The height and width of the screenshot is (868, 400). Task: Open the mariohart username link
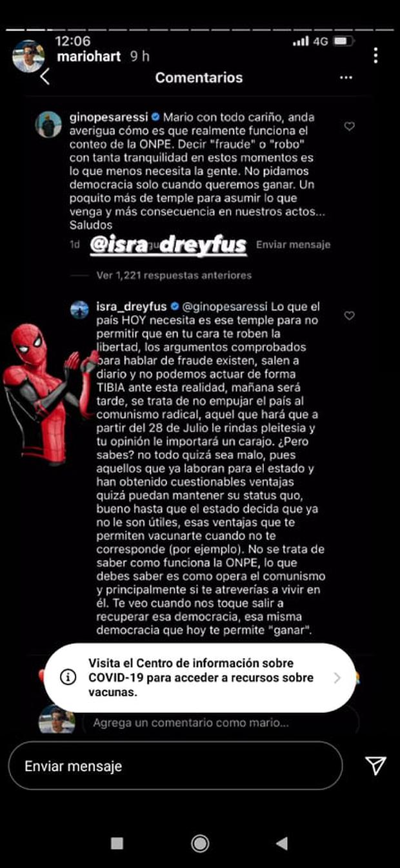point(90,56)
